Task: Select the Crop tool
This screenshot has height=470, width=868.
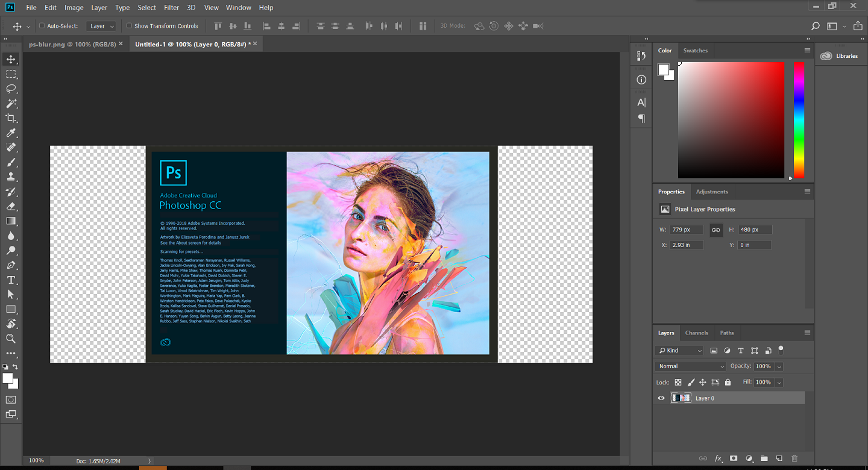Action: coord(11,118)
